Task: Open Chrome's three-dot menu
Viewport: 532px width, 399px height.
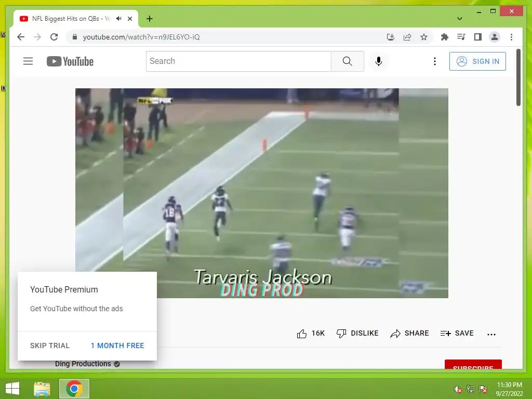Action: tap(511, 37)
